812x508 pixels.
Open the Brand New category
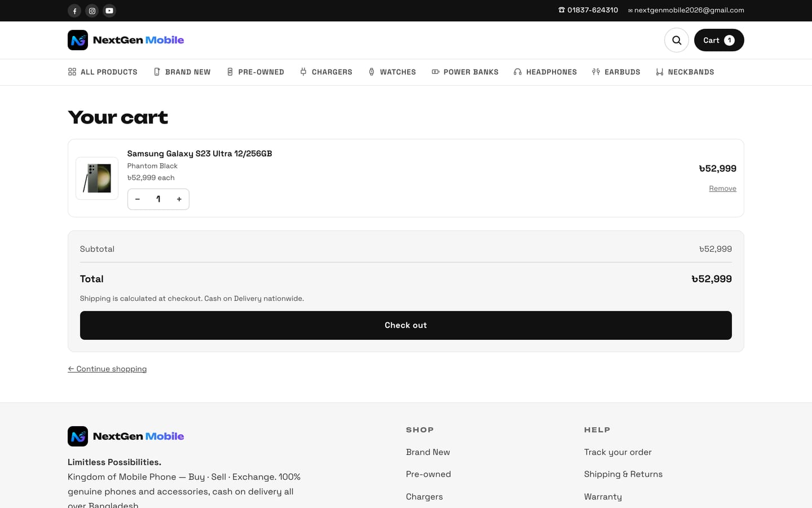182,72
